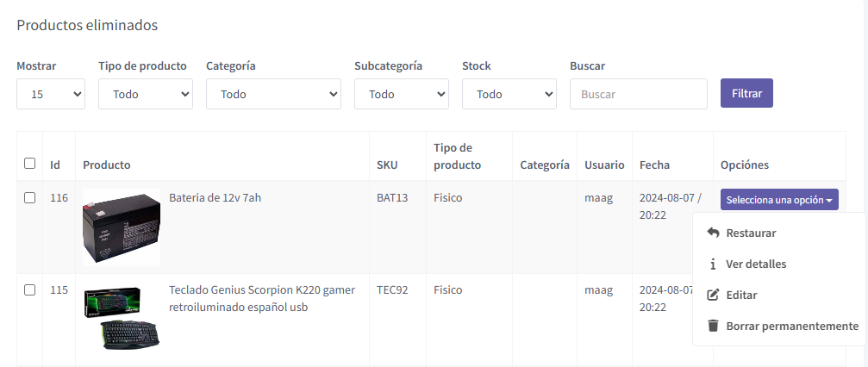The height and width of the screenshot is (367, 868).
Task: Sort by the Id column header
Action: tap(55, 165)
